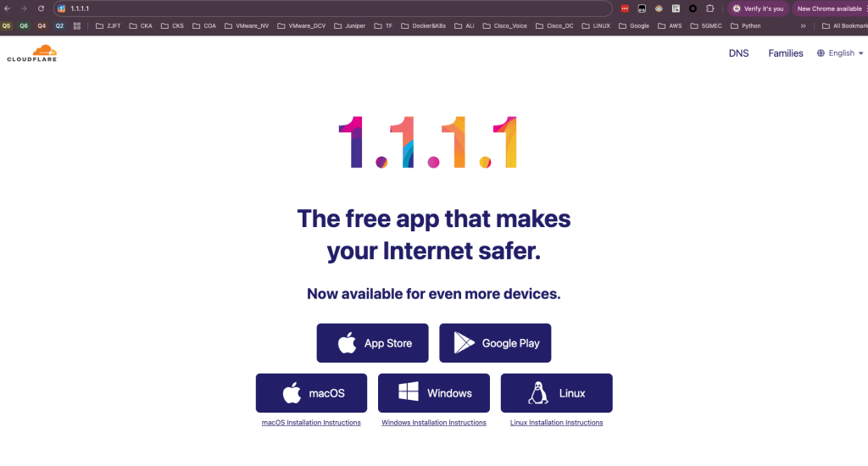
Task: Download the Windows app
Action: (434, 393)
